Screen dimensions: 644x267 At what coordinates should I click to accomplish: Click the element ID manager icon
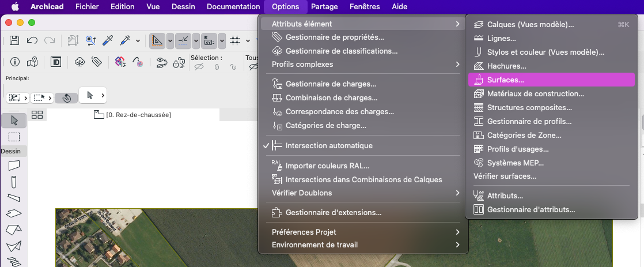click(x=56, y=62)
